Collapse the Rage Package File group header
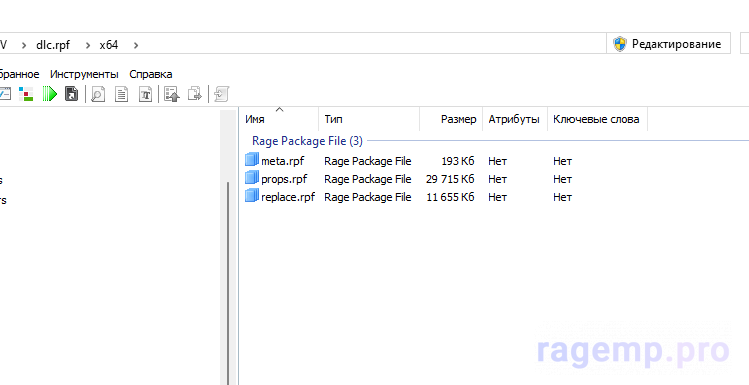 click(307, 141)
